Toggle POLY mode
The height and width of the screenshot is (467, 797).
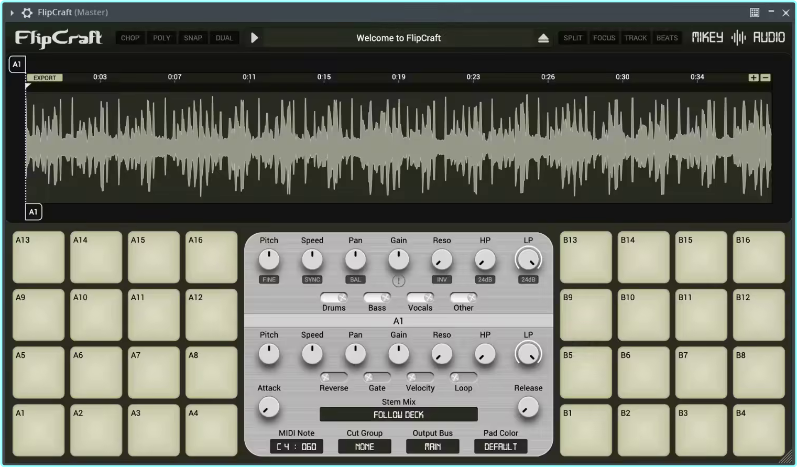click(162, 38)
